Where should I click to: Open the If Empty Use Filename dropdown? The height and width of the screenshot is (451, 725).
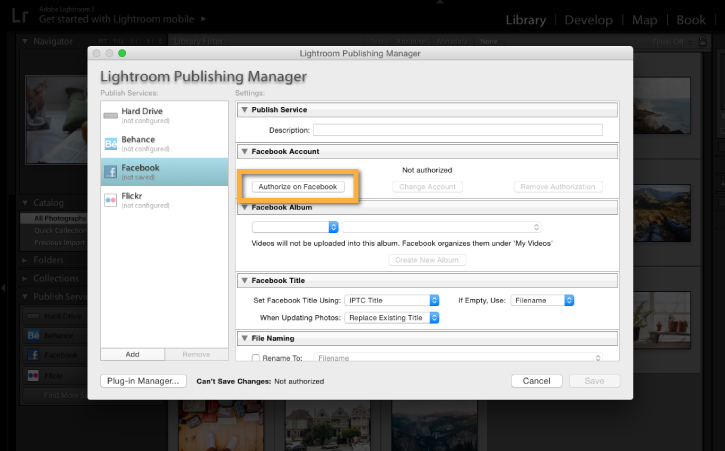point(542,300)
